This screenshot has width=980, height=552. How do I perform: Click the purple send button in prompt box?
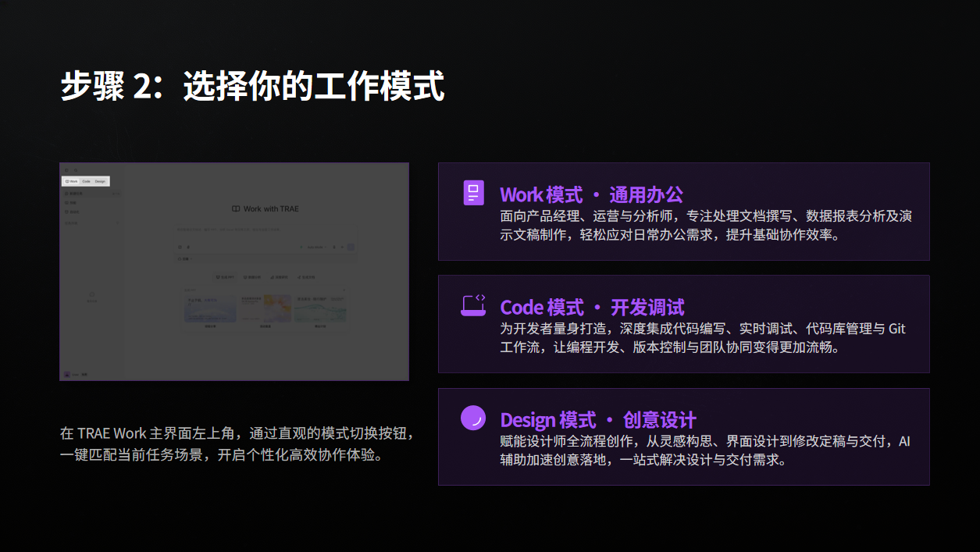coord(351,247)
